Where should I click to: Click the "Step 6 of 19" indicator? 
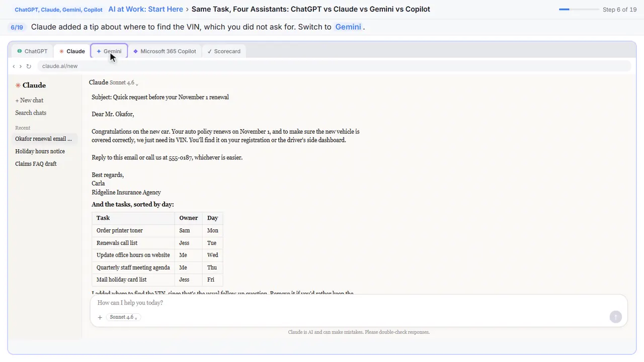pos(619,10)
